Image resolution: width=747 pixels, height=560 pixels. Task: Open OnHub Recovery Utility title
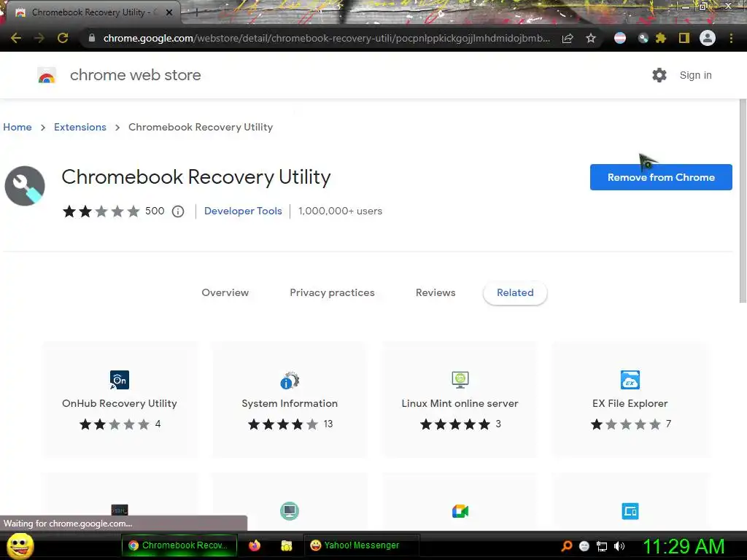pos(119,403)
